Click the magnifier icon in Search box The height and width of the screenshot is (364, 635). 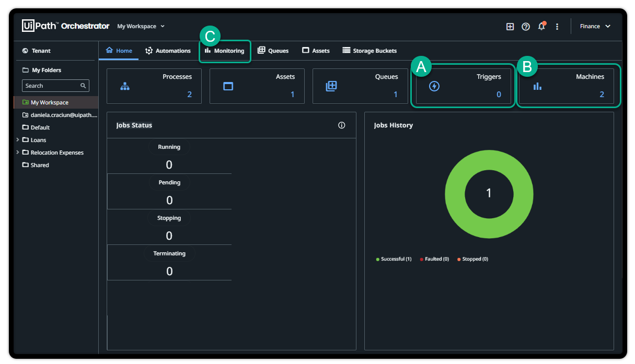83,86
